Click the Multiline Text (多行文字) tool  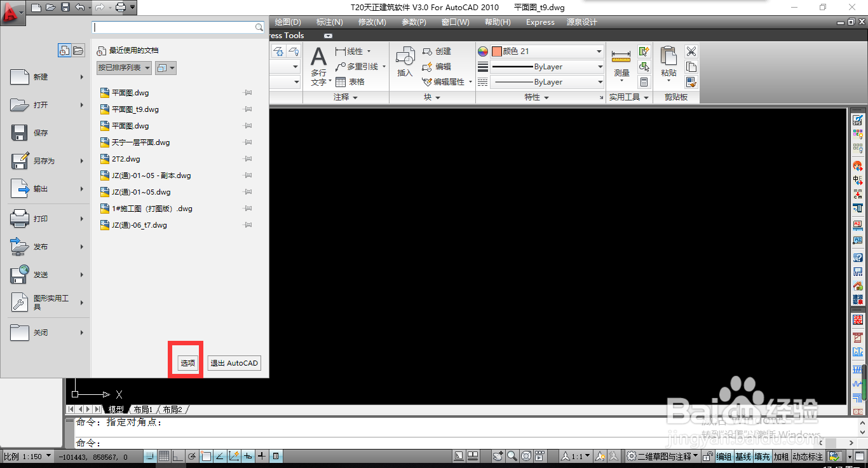pyautogui.click(x=318, y=67)
